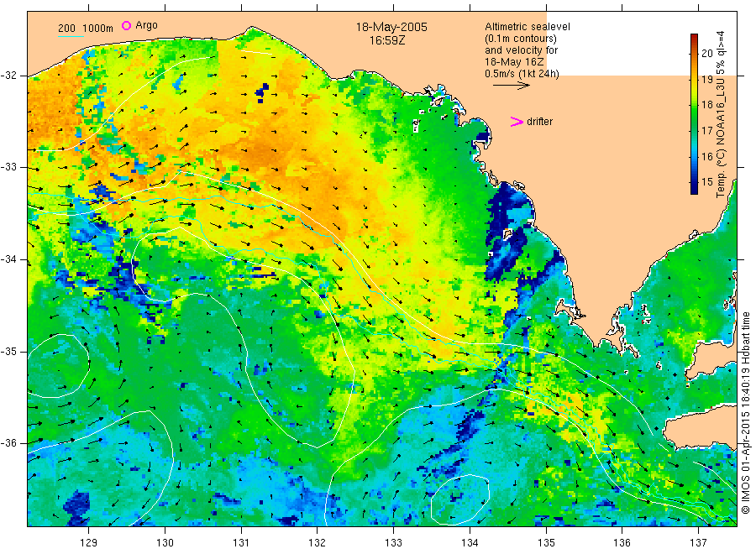Viewport: 756px width, 554px height.
Task: Click the color bar label '19'
Action: point(706,80)
